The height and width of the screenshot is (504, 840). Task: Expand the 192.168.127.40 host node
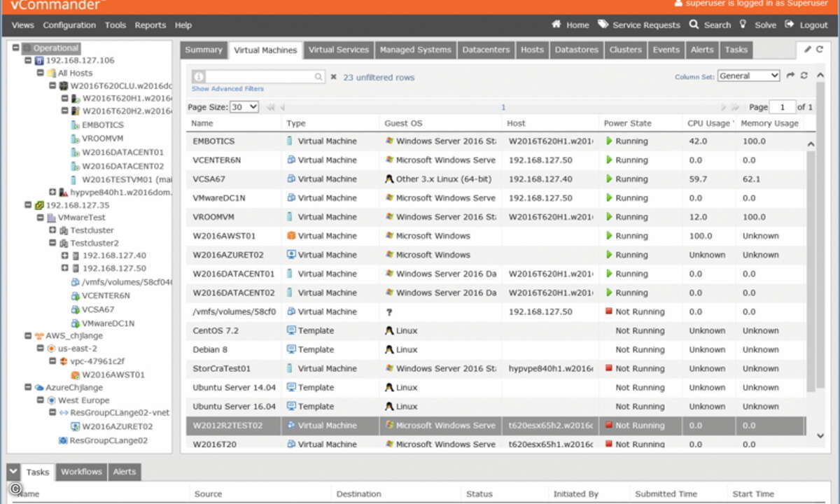(65, 255)
